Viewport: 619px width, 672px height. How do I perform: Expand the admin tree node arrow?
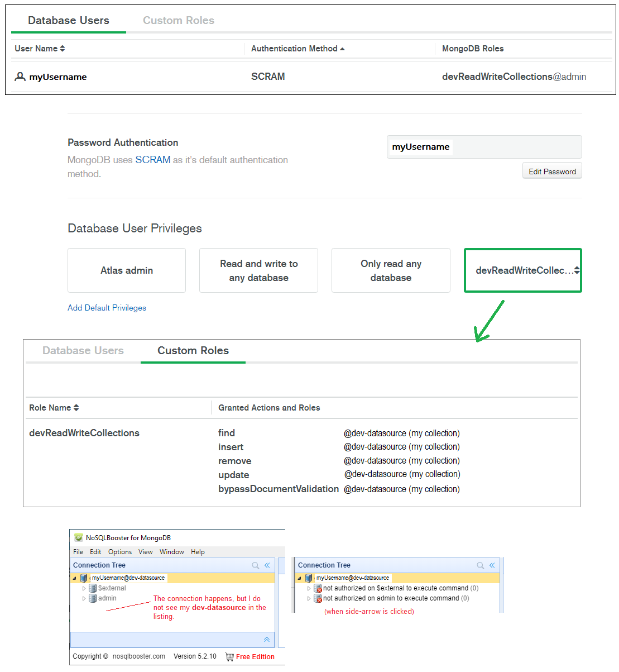(x=84, y=598)
